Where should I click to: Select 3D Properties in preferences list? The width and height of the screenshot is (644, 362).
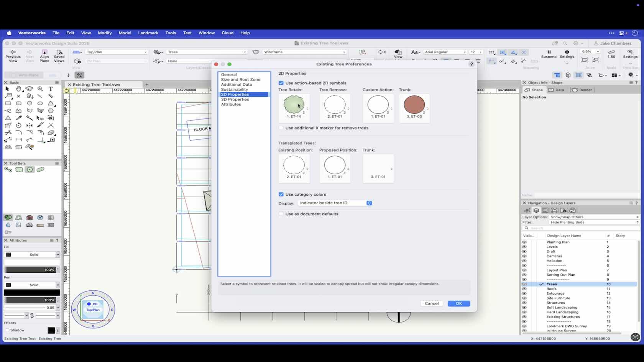(235, 99)
